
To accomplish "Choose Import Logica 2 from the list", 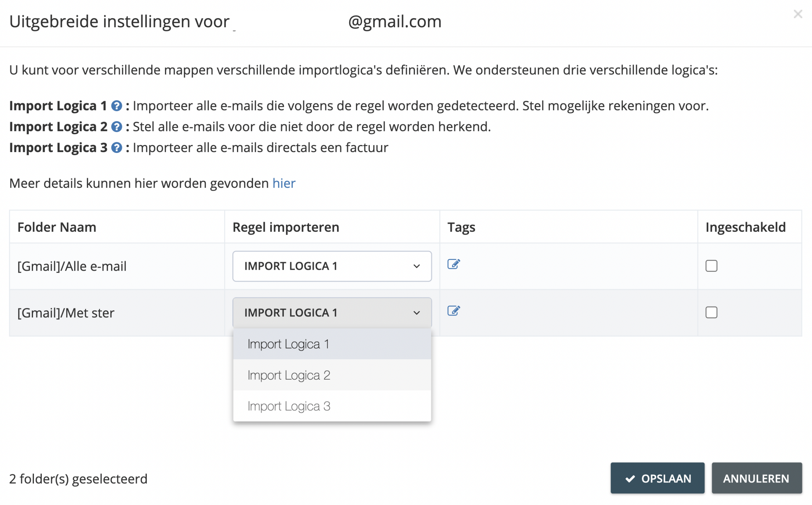I will tap(332, 375).
